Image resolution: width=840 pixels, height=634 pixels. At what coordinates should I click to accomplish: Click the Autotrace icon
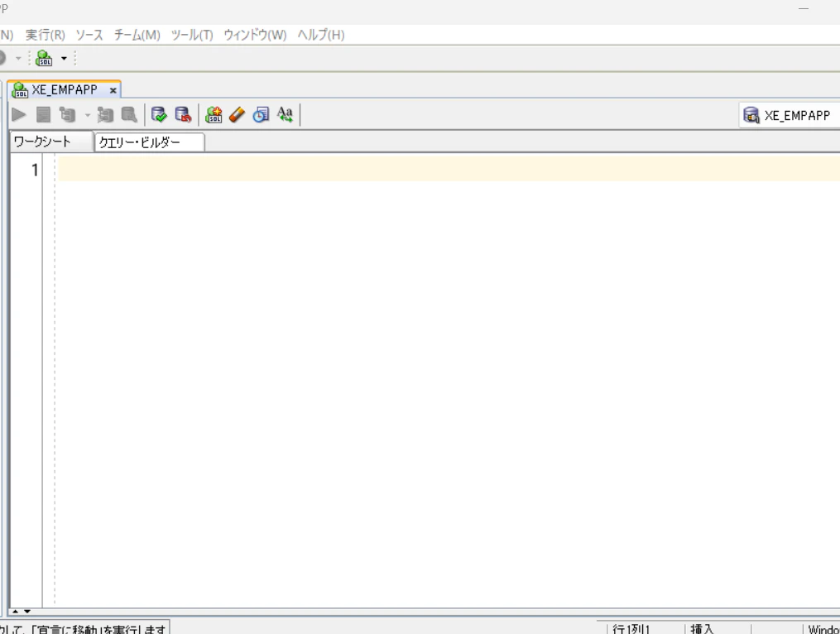[105, 114]
